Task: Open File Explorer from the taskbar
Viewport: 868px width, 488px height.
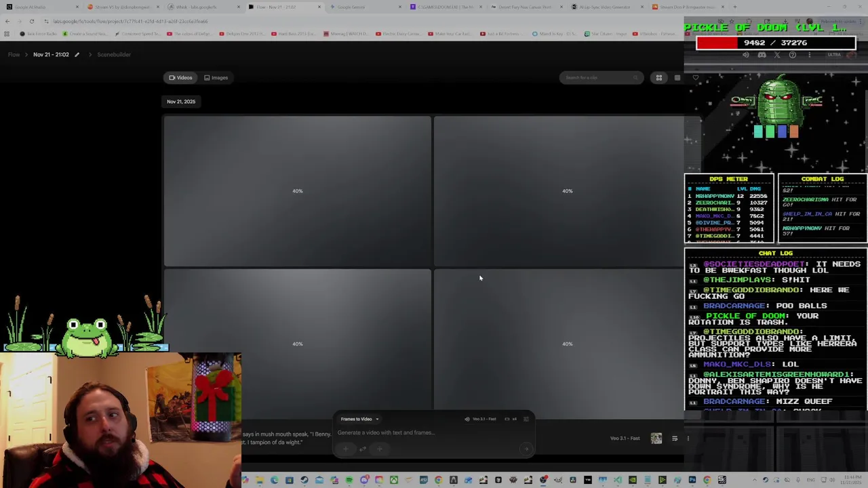Action: [259, 480]
